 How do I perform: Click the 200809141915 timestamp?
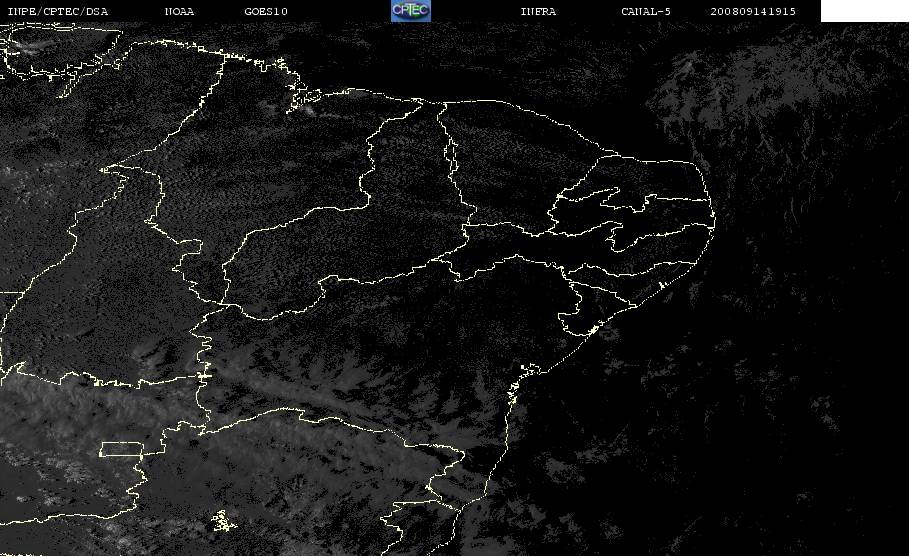pyautogui.click(x=753, y=11)
